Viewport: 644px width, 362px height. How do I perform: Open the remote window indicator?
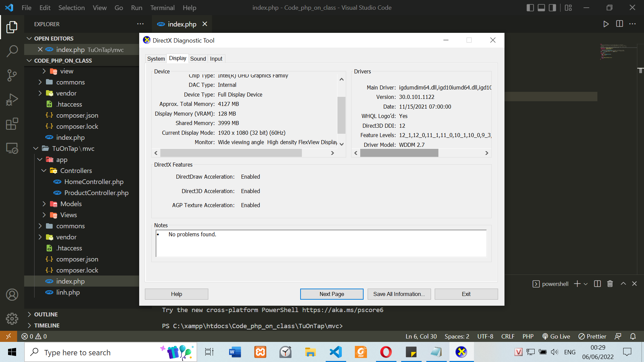point(8,336)
